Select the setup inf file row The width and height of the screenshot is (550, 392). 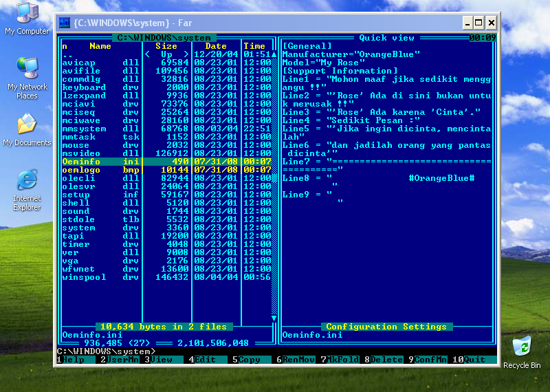[166, 195]
